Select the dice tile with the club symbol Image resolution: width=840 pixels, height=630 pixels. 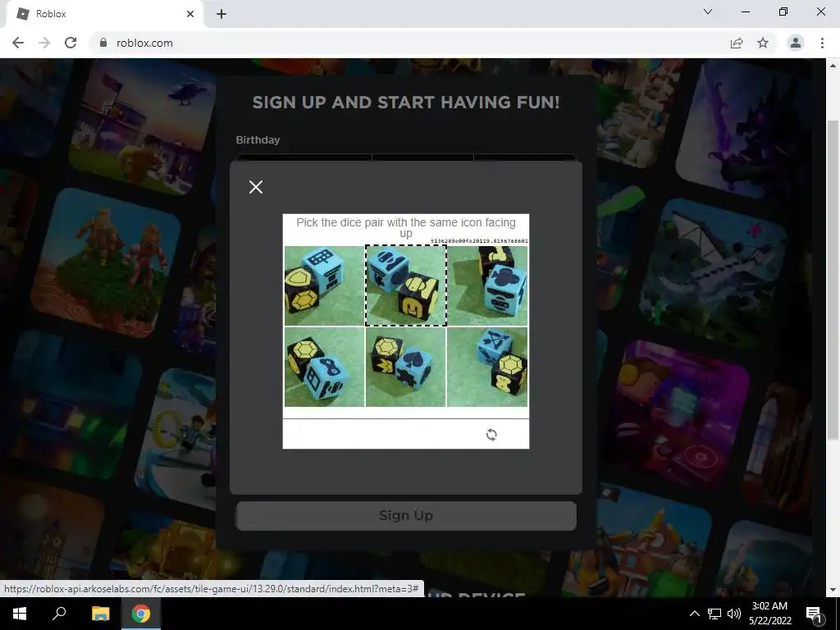click(487, 285)
